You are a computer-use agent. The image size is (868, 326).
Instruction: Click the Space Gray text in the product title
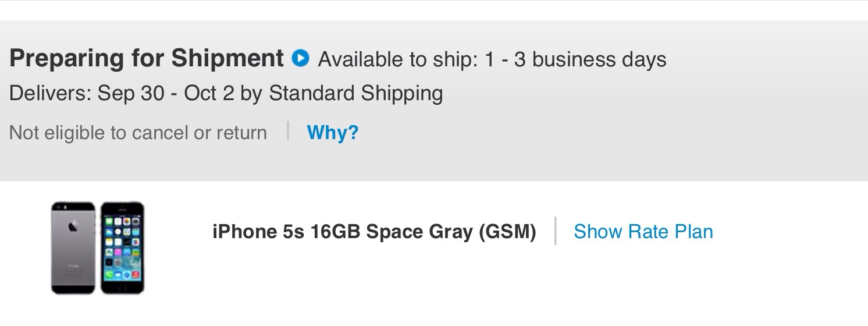419,232
